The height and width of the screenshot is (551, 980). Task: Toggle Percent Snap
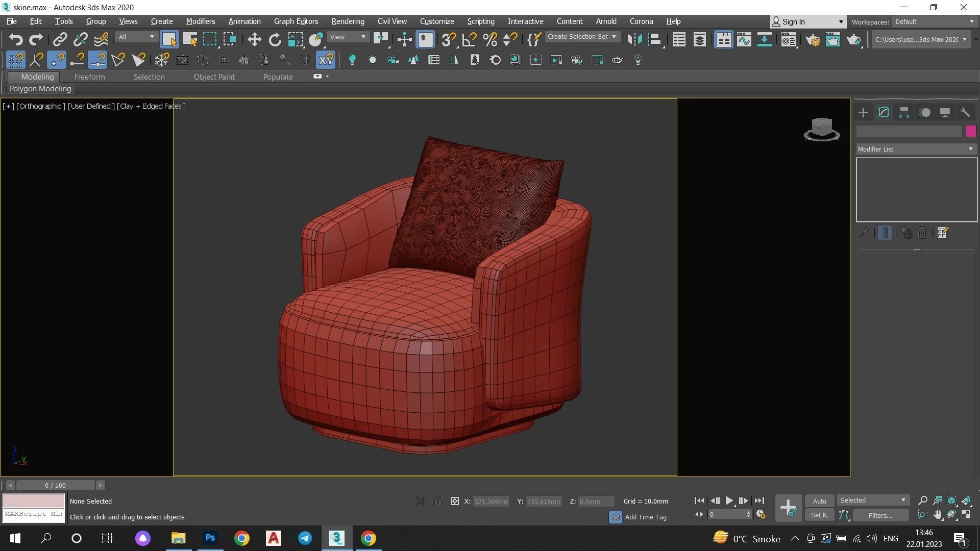click(x=489, y=39)
